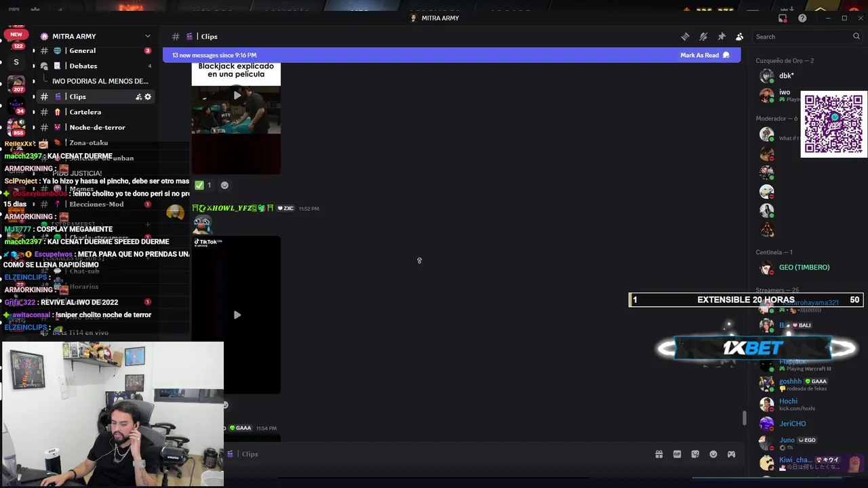Image resolution: width=868 pixels, height=488 pixels.
Task: Click the 13 new messages banner
Action: (451, 55)
